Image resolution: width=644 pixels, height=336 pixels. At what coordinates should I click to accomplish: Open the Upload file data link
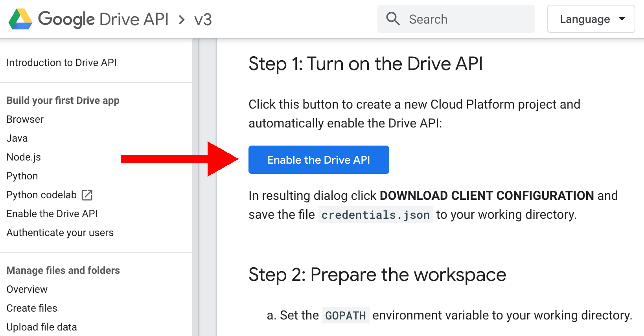coord(42,327)
